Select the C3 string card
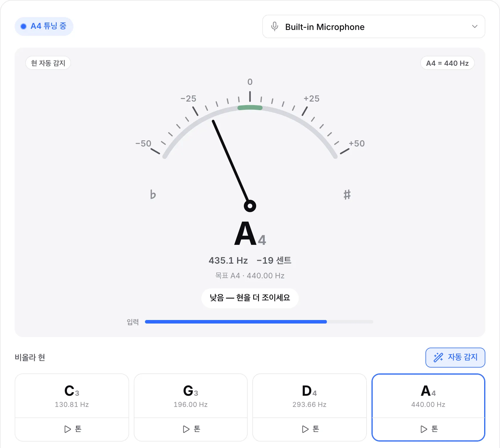The width and height of the screenshot is (500, 448). 72,396
